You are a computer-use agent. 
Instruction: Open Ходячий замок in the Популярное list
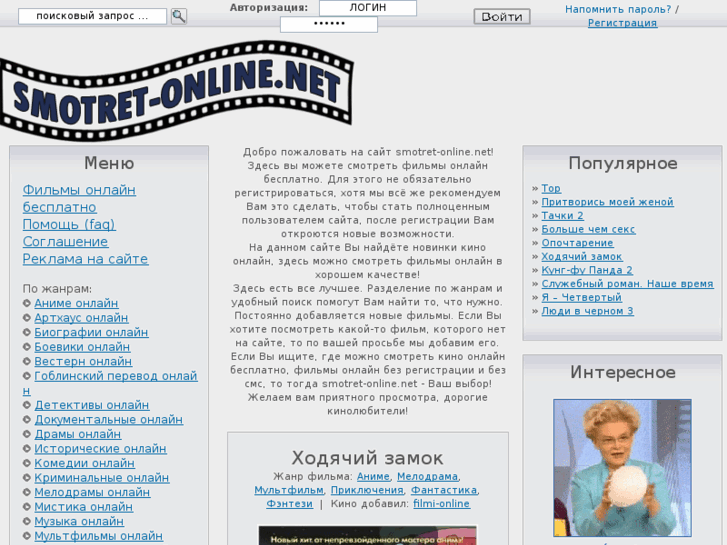point(582,256)
